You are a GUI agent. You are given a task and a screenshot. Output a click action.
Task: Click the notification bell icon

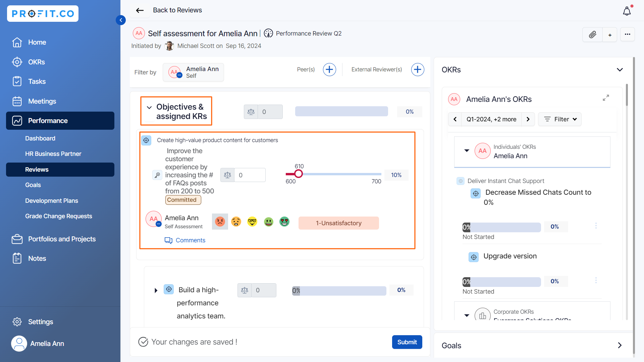click(627, 11)
